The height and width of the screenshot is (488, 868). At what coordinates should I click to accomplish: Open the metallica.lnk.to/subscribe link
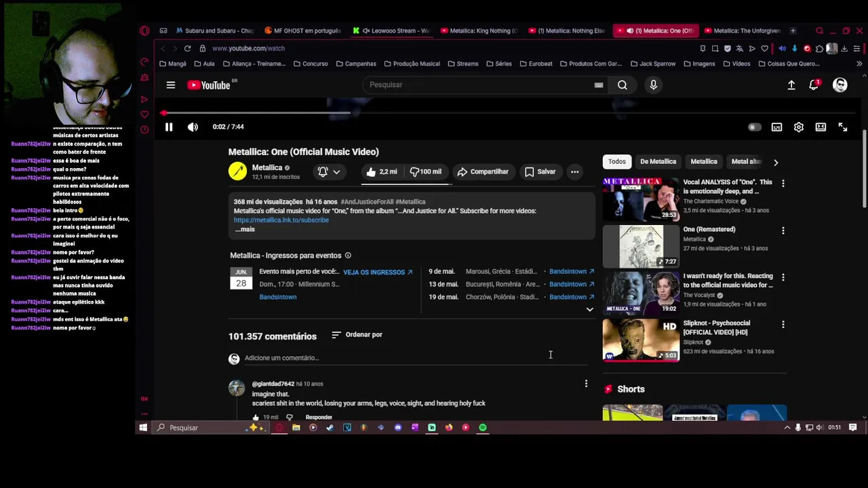coord(281,220)
